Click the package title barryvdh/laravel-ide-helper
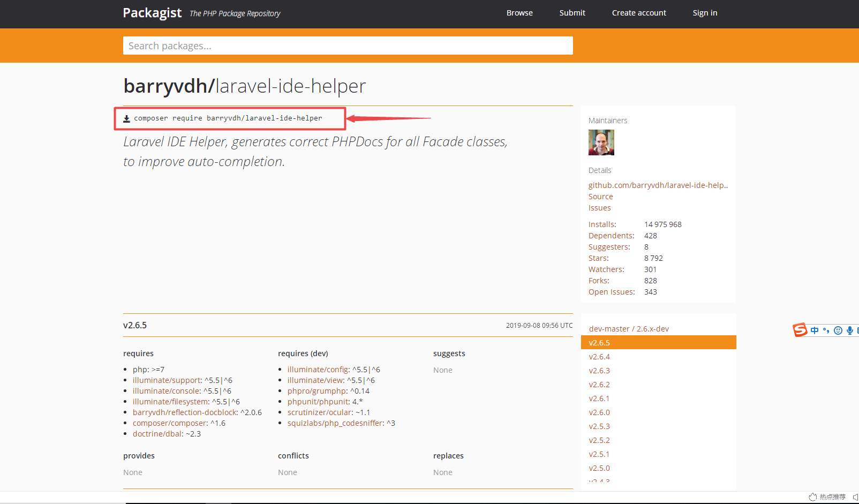The width and height of the screenshot is (859, 504). click(245, 86)
